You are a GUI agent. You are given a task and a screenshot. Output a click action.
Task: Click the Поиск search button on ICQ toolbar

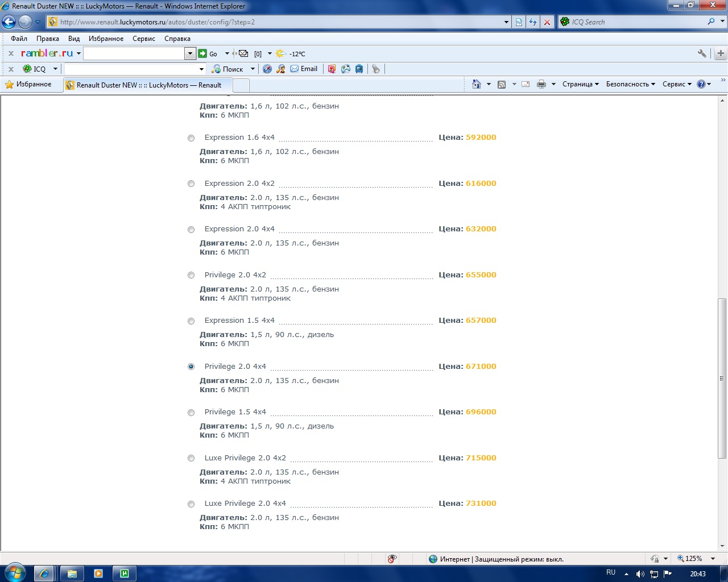(228, 69)
